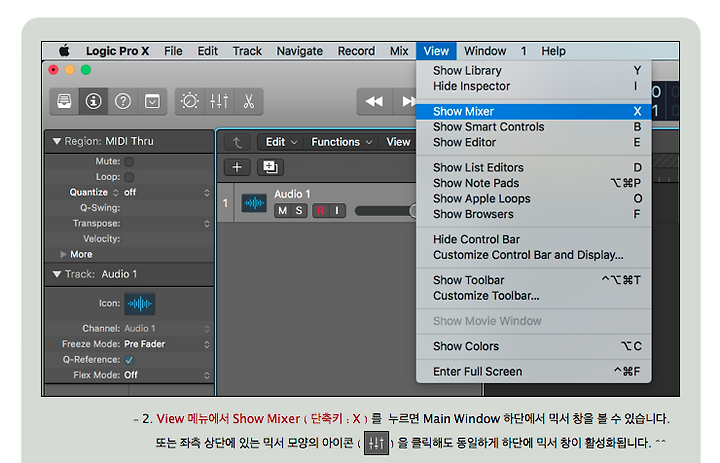Toggle input monitoring on Audio 1
Viewport: 720px width, 463px height.
tap(337, 210)
